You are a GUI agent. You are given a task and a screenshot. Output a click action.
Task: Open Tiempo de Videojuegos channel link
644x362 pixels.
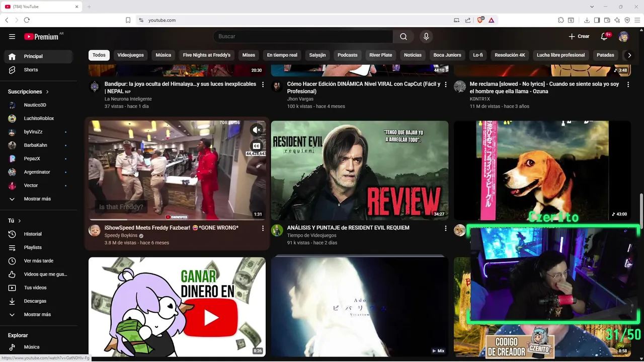(x=311, y=235)
